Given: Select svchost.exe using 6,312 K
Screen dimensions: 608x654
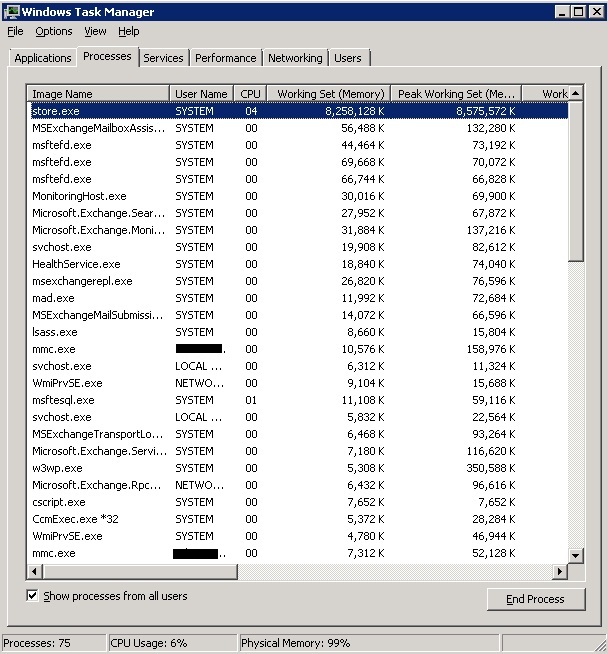Looking at the screenshot, I should tap(299, 366).
